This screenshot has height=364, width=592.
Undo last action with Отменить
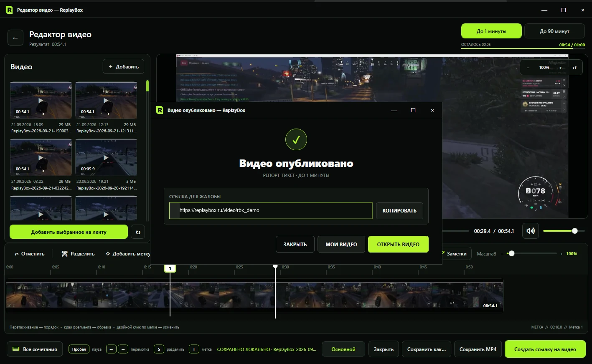[29, 254]
